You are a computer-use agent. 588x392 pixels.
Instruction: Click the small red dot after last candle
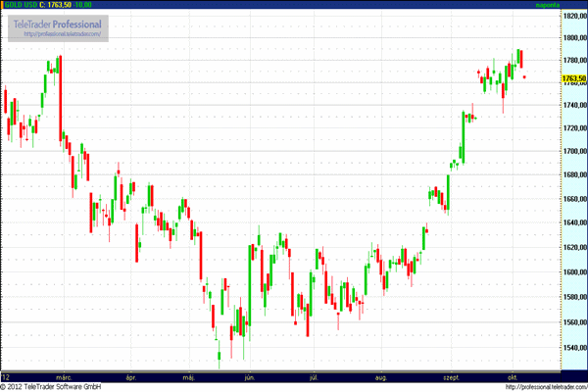[525, 76]
